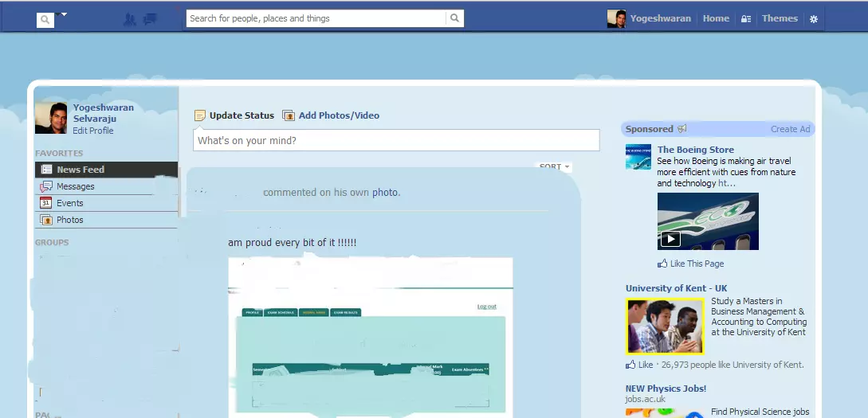This screenshot has width=868, height=418.
Task: Open Yogeshwaran Selvaraju profile name link
Action: coord(104,113)
